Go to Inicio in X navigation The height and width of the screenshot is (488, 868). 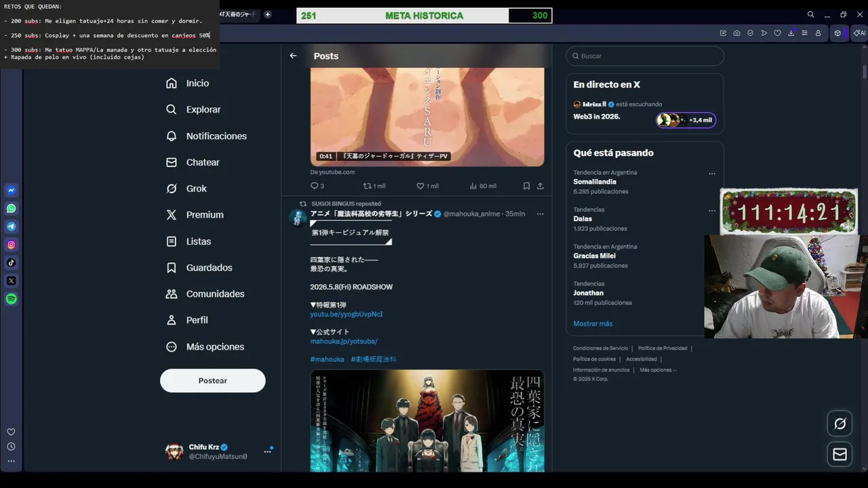[188, 83]
